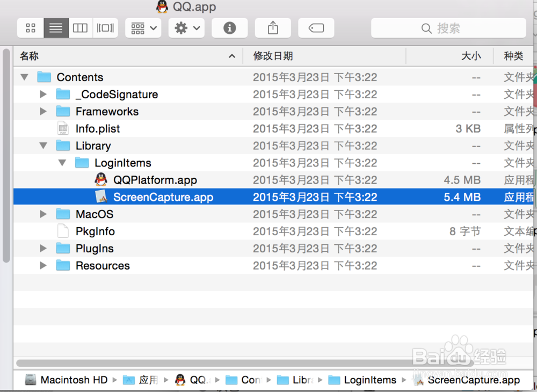Screen dimensions: 537x392
Task: Click the 搜索 search field
Action: [448, 28]
